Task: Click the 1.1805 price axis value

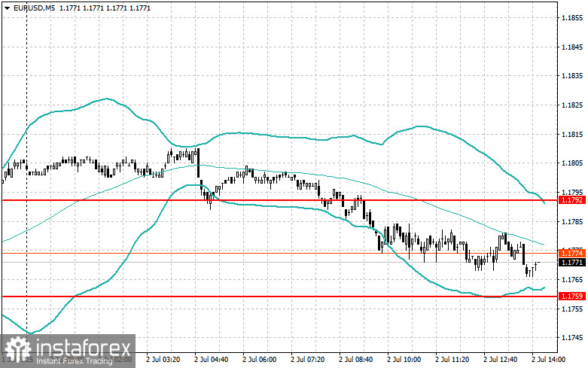Action: click(572, 163)
